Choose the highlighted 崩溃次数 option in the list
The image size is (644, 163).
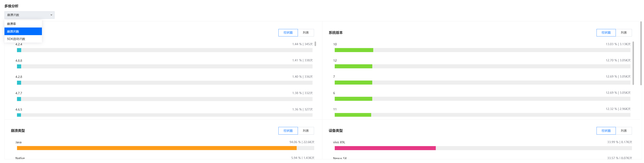click(x=23, y=31)
